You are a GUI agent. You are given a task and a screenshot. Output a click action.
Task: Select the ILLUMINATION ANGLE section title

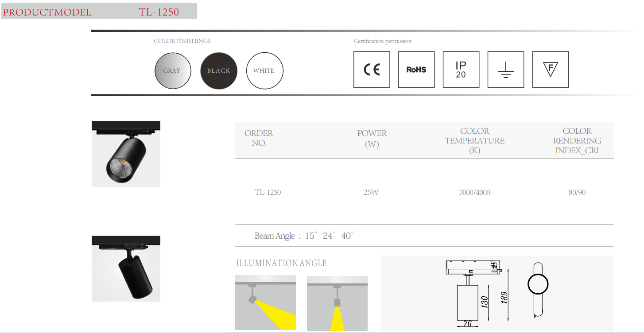point(281,263)
